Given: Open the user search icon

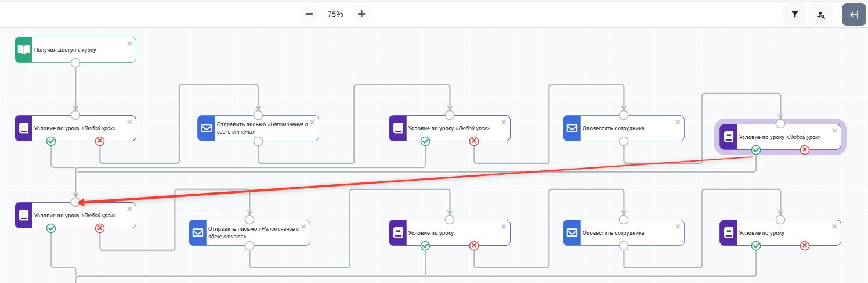Looking at the screenshot, I should [821, 15].
